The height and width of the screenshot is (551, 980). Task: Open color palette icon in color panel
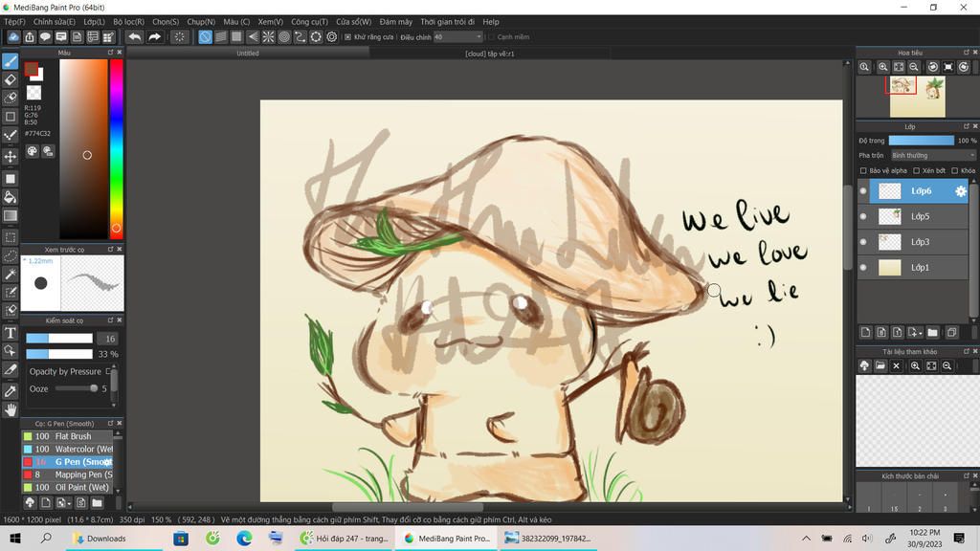tap(32, 151)
